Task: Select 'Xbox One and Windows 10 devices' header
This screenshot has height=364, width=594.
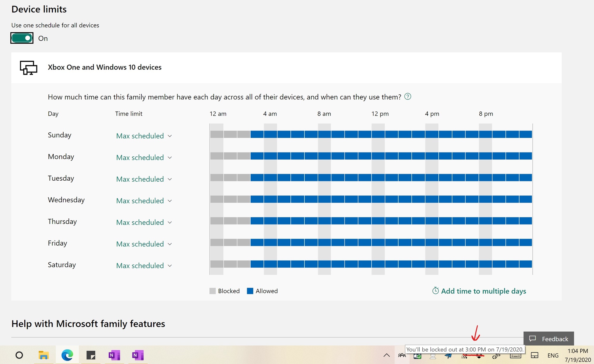Action: click(x=105, y=67)
